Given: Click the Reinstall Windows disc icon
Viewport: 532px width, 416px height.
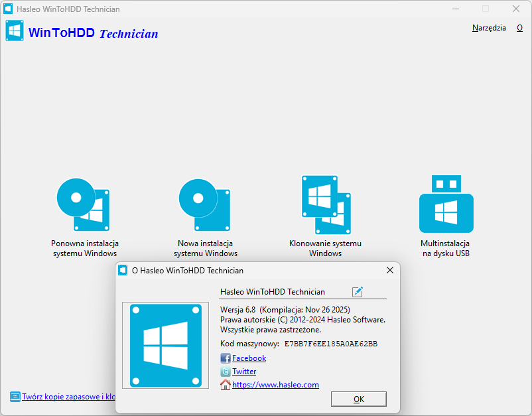Looking at the screenshot, I should (84, 204).
